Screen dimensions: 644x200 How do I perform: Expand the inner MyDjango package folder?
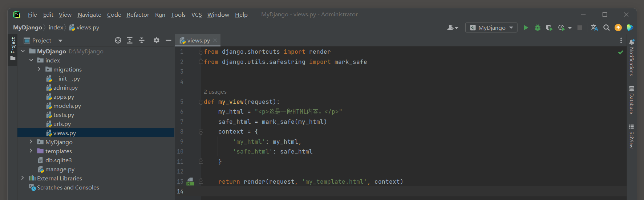[x=31, y=142]
